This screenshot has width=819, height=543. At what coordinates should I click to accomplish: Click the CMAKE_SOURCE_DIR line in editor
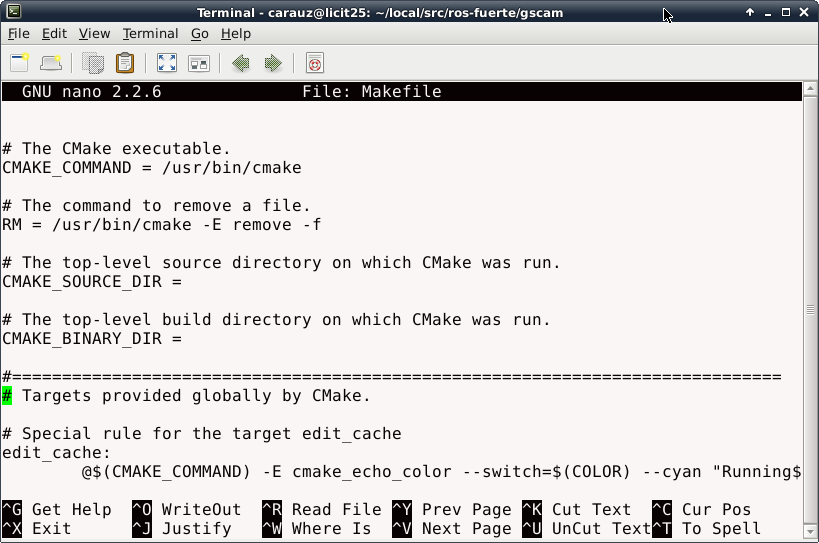click(x=92, y=282)
